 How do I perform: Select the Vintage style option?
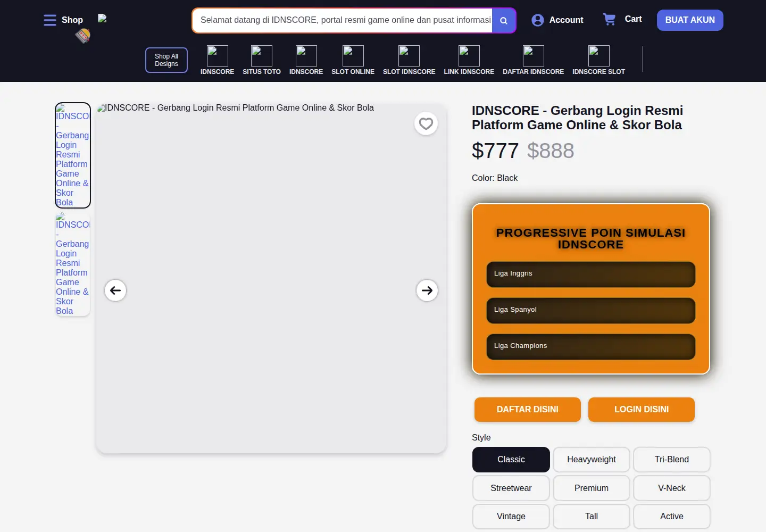[511, 517]
